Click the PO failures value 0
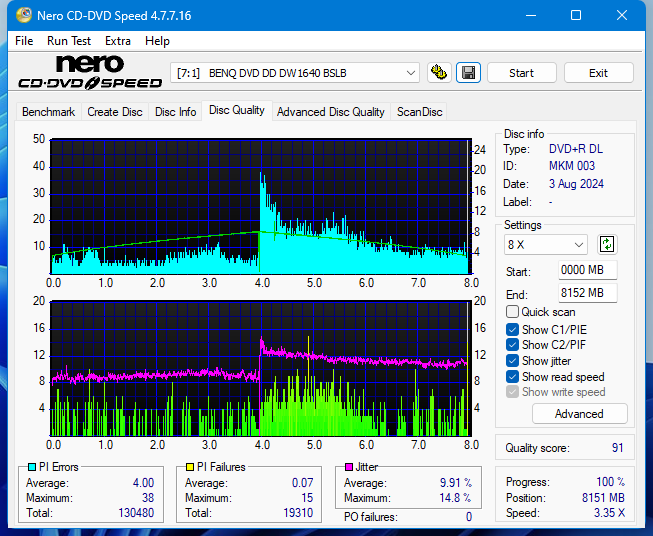The height and width of the screenshot is (536, 653). [x=469, y=517]
